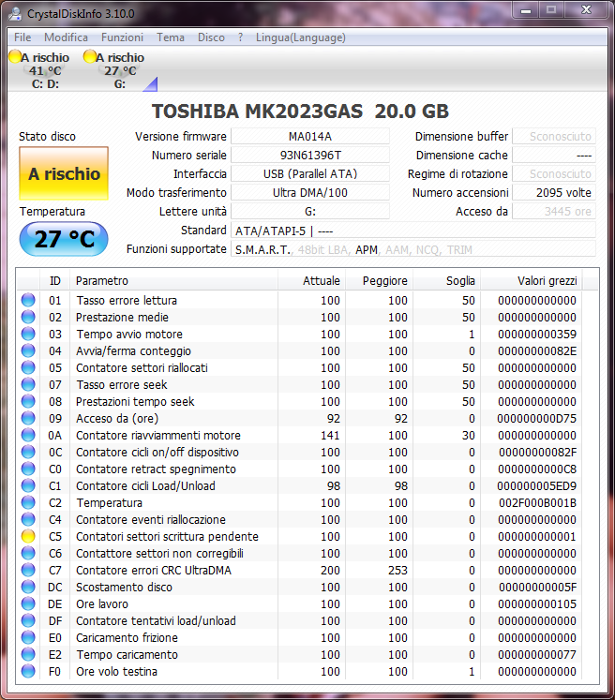Click blue status orb for Contatore settori riallocati
The image size is (615, 700).
click(x=28, y=368)
